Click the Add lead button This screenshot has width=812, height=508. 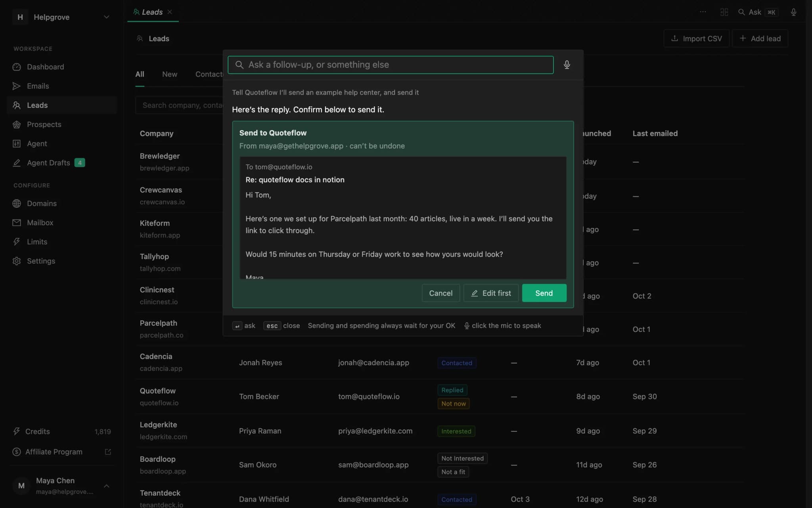[x=760, y=38]
